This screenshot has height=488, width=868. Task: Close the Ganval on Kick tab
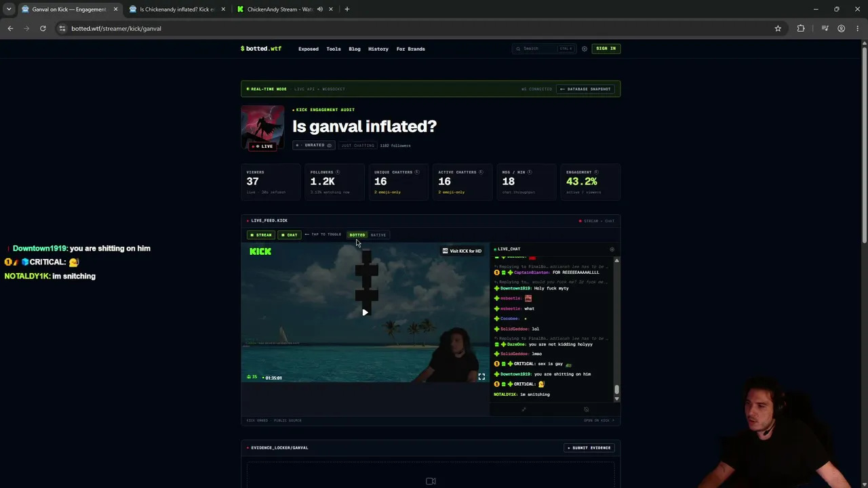(x=115, y=9)
